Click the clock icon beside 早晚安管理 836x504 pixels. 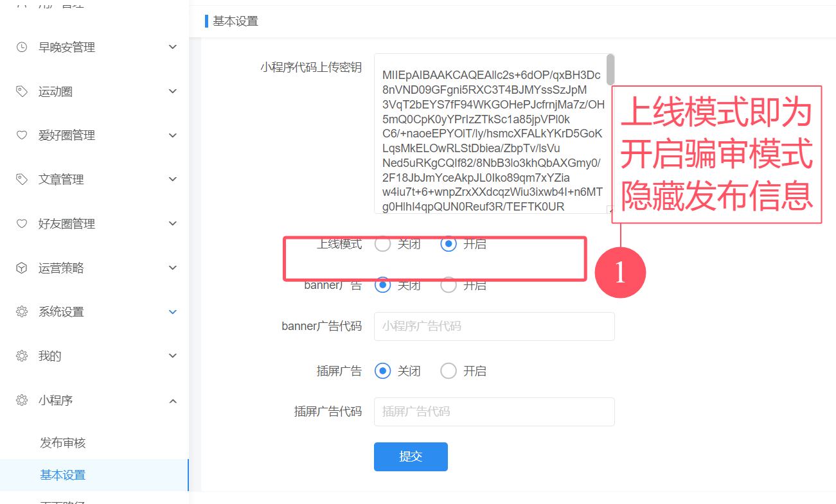(22, 47)
